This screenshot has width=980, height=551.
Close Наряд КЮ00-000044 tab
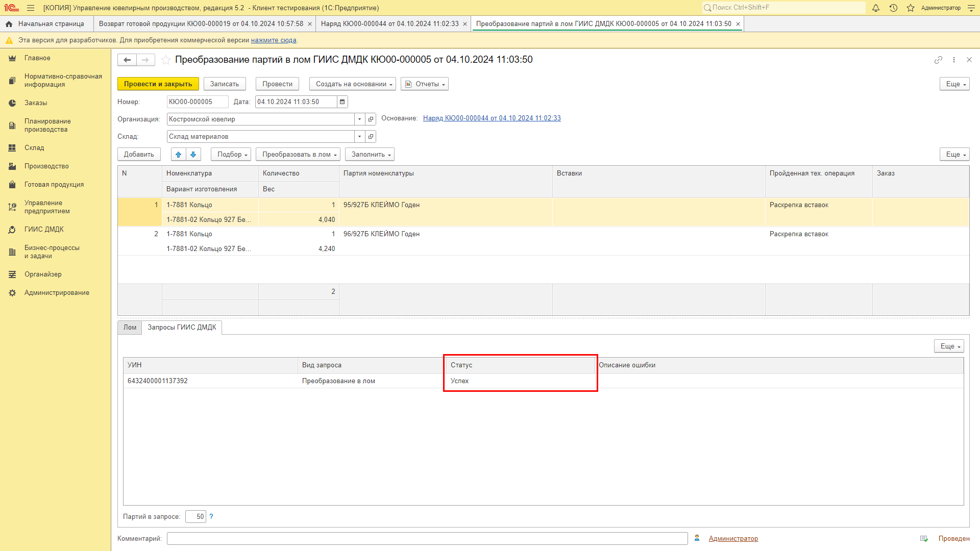pos(465,24)
